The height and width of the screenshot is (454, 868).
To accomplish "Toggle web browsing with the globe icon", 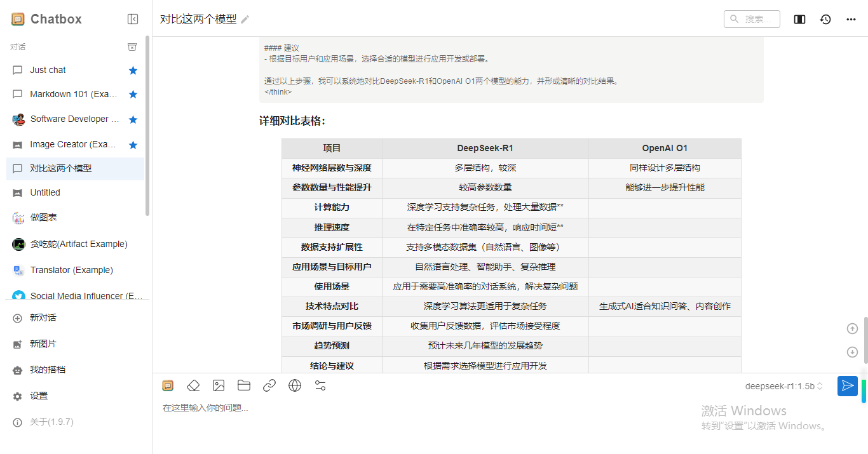I will click(x=295, y=385).
